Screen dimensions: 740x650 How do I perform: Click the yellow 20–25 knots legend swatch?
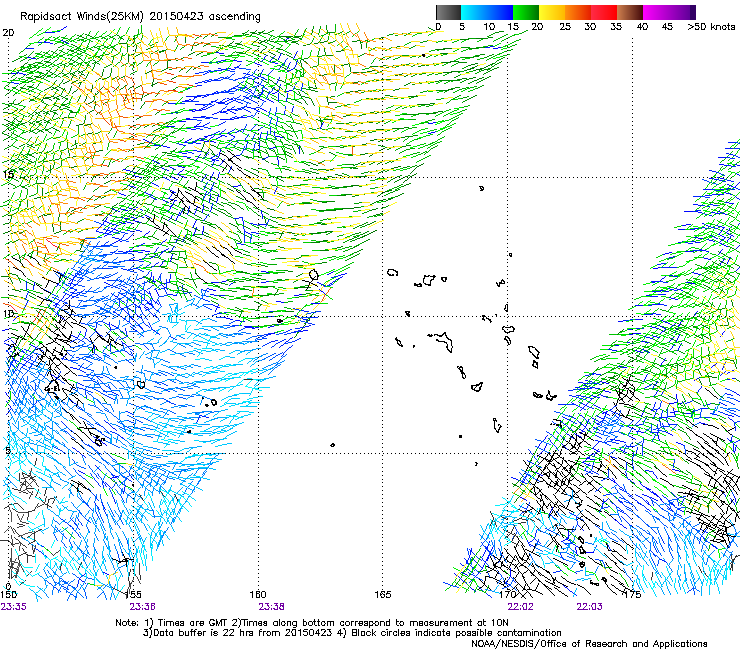[552, 12]
